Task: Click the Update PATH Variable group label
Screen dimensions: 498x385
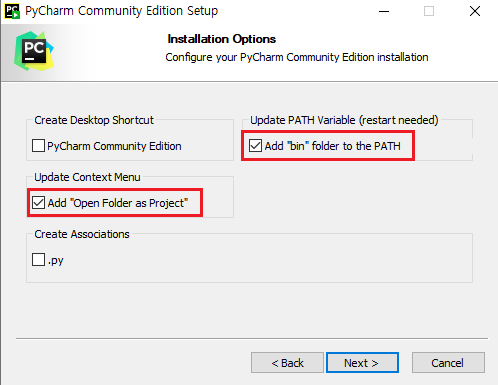Action: [x=344, y=120]
